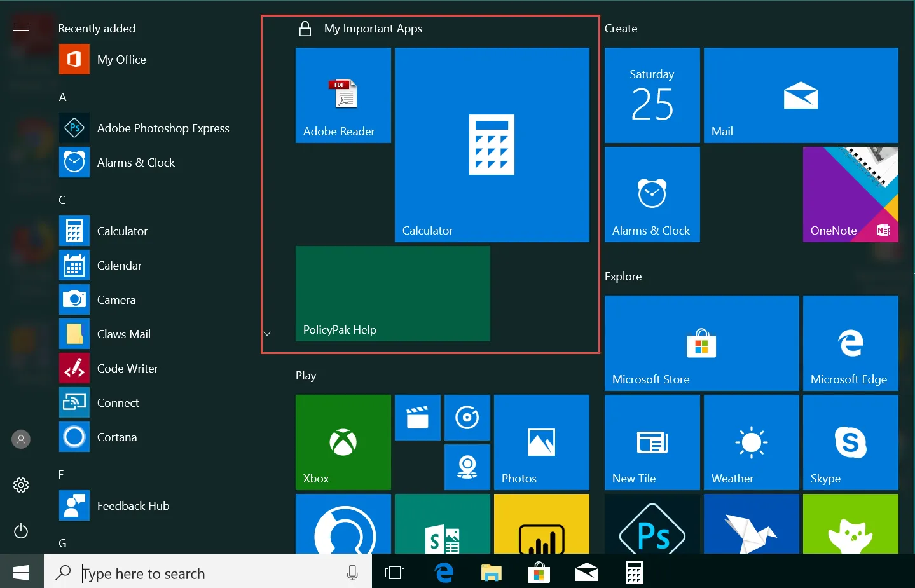
Task: Open the green Sway tile
Action: point(443,524)
